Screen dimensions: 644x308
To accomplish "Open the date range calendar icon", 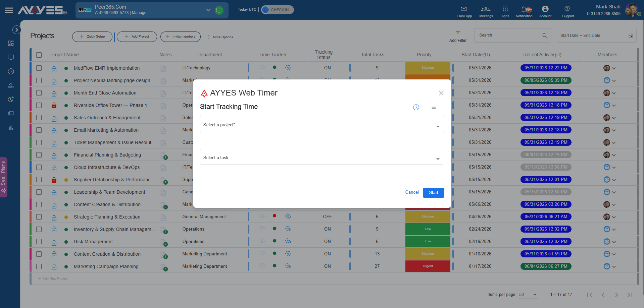I will tap(631, 36).
